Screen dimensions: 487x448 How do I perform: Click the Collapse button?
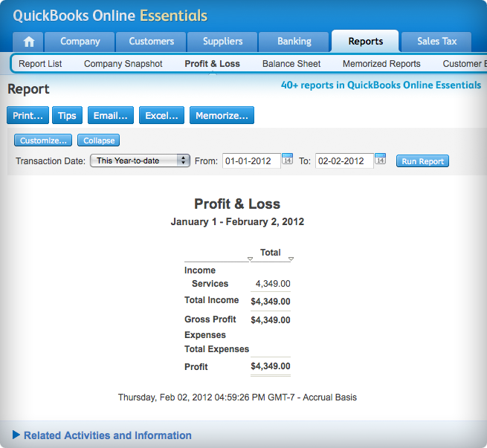pos(98,140)
